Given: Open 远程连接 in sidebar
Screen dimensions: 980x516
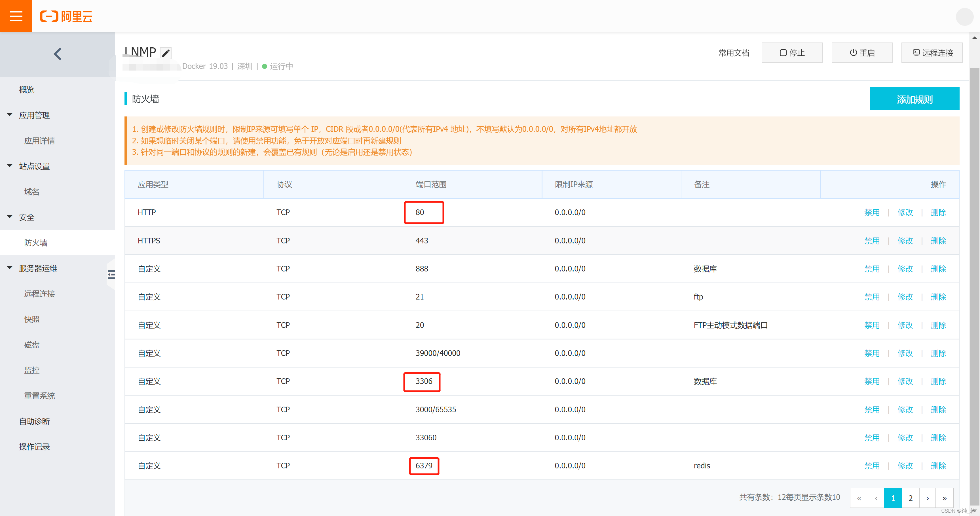Looking at the screenshot, I should point(40,294).
